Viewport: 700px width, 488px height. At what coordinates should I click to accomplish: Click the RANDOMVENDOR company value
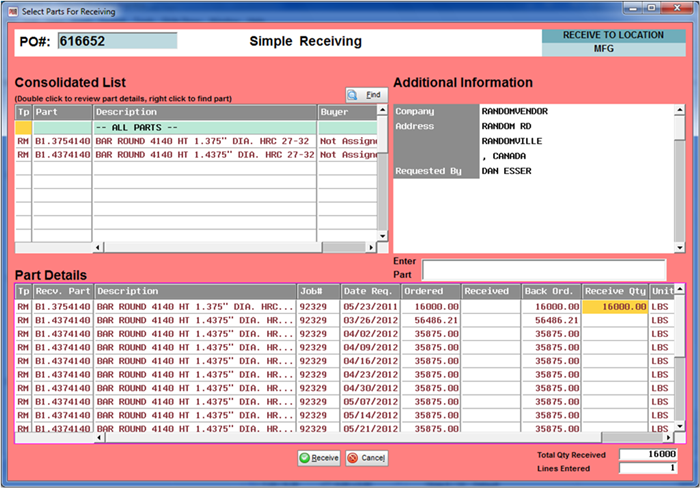514,111
